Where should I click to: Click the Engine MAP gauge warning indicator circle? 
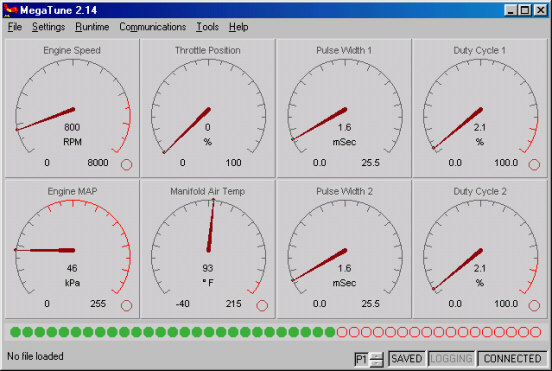126,305
